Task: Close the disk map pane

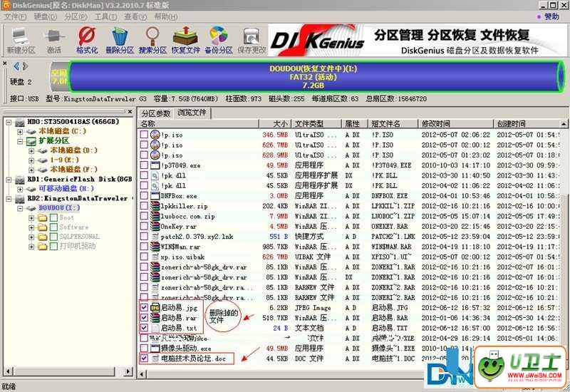Action: [5, 63]
